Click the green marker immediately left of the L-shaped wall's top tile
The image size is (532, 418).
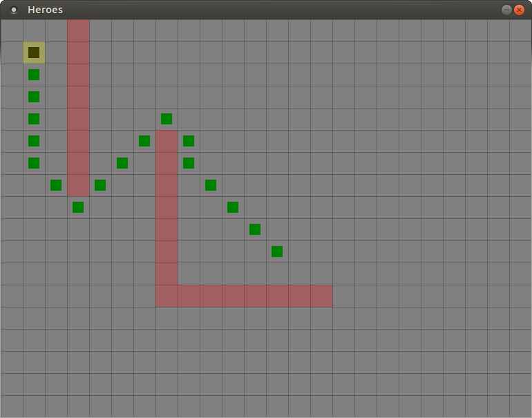pos(144,141)
